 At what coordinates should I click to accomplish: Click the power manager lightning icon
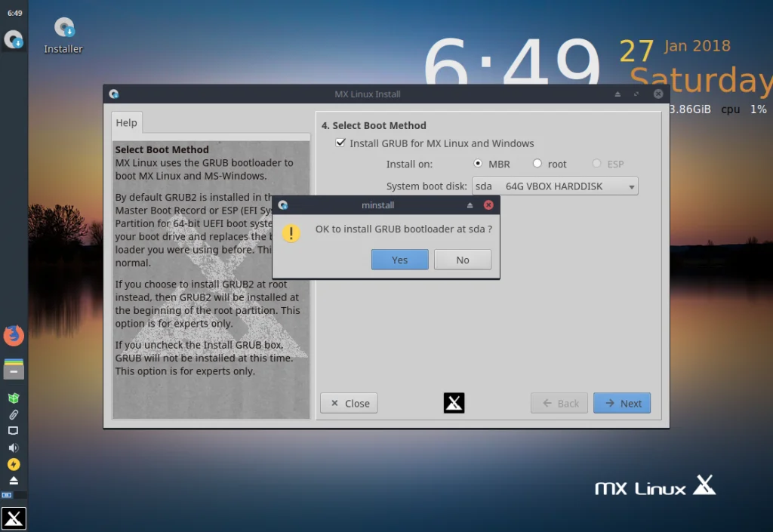click(x=14, y=465)
